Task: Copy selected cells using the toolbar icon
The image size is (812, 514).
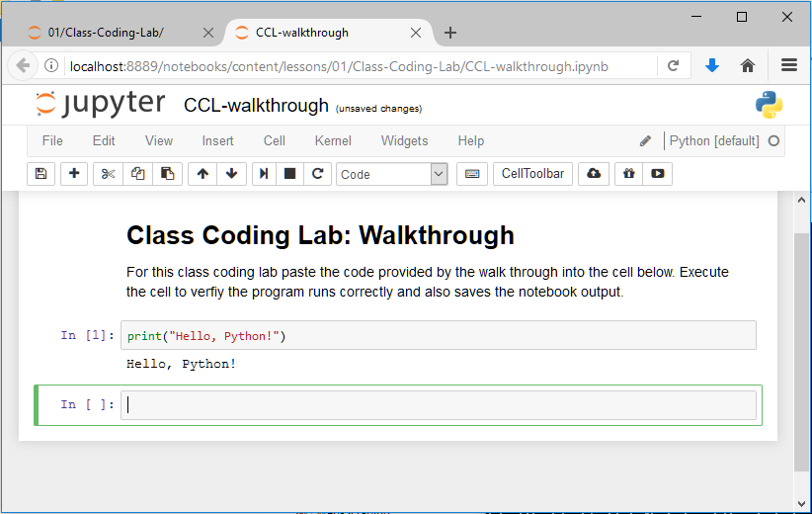Action: point(138,174)
